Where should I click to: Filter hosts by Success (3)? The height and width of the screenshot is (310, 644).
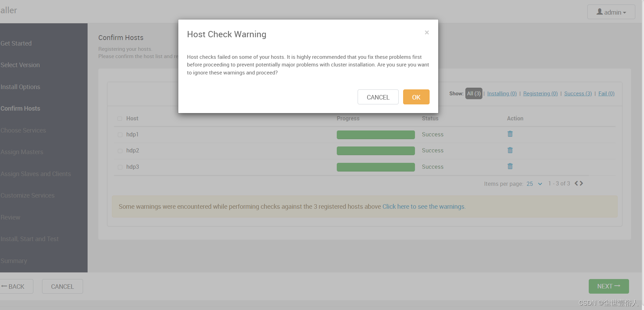tap(578, 94)
